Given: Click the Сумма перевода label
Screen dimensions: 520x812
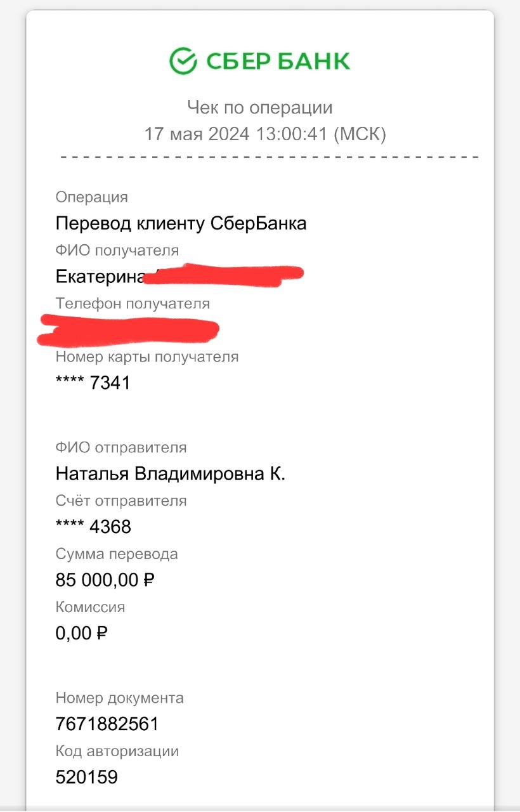Looking at the screenshot, I should (x=117, y=554).
